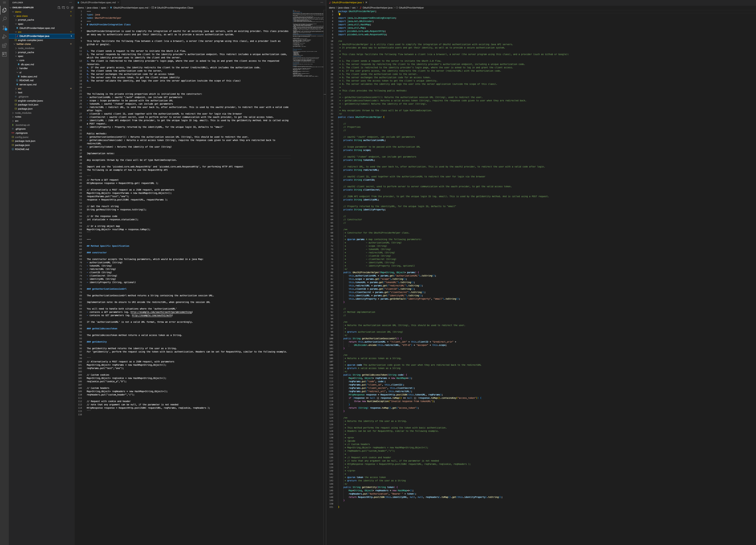This screenshot has height=545, width=756.
Task: Open the Extensions view
Action: [x=5, y=46]
